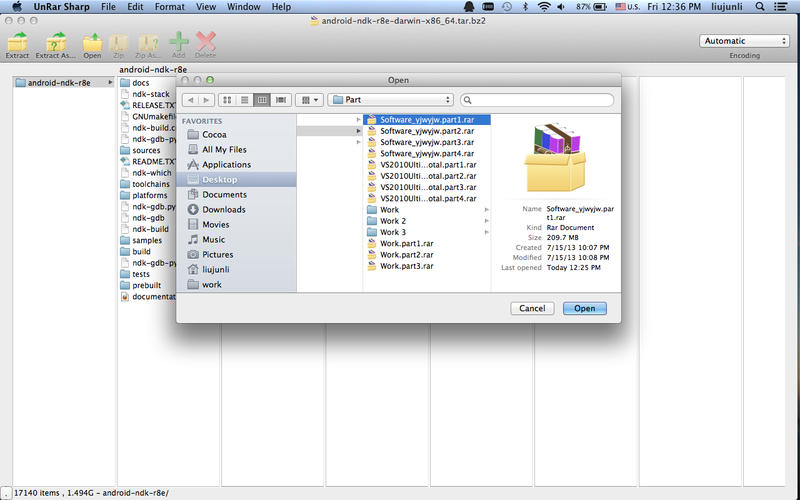
Task: Go forward in the Open dialog
Action: (206, 100)
